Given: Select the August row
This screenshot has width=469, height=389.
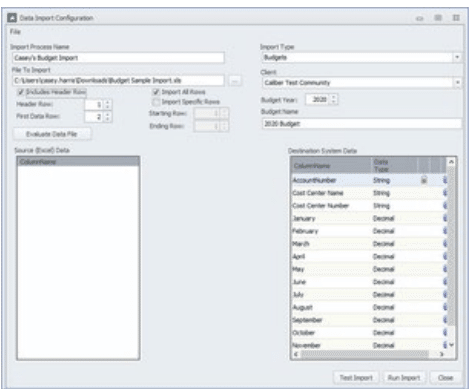Looking at the screenshot, I should [x=369, y=307].
